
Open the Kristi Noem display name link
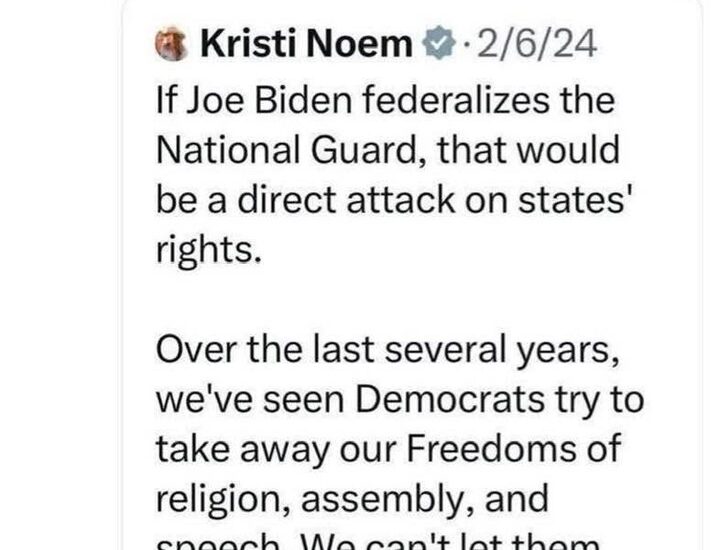click(306, 44)
